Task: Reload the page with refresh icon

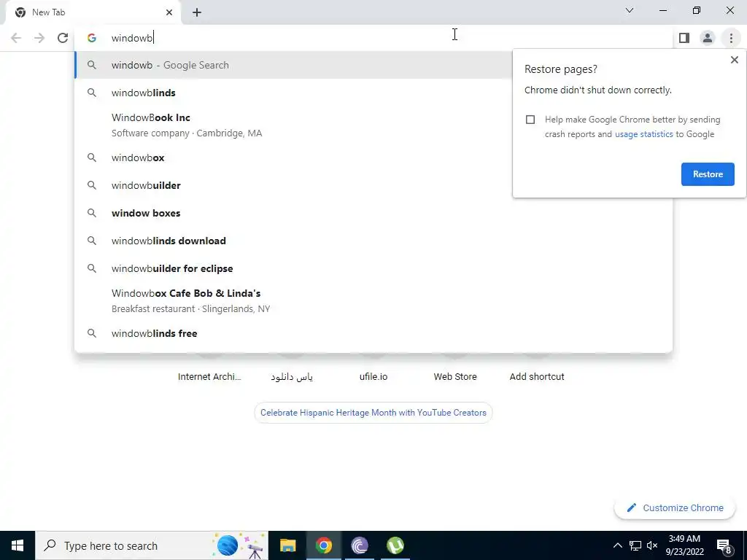Action: 63,38
